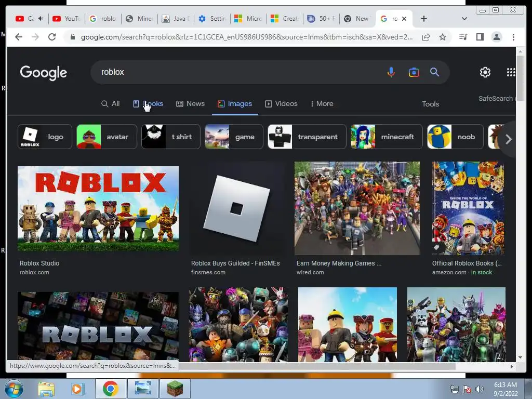532x399 pixels.
Task: Click the Google logo
Action: (44, 73)
